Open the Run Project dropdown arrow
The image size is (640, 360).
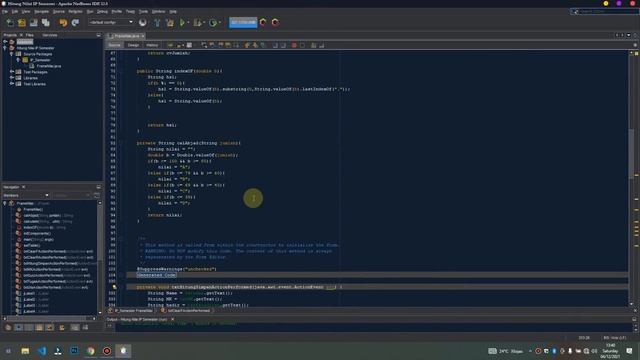click(x=188, y=22)
